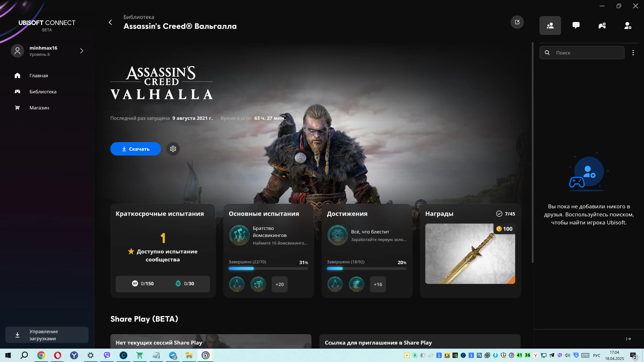Open Управление загрузками downloads manager
This screenshot has height=362, width=644.
tap(47, 335)
